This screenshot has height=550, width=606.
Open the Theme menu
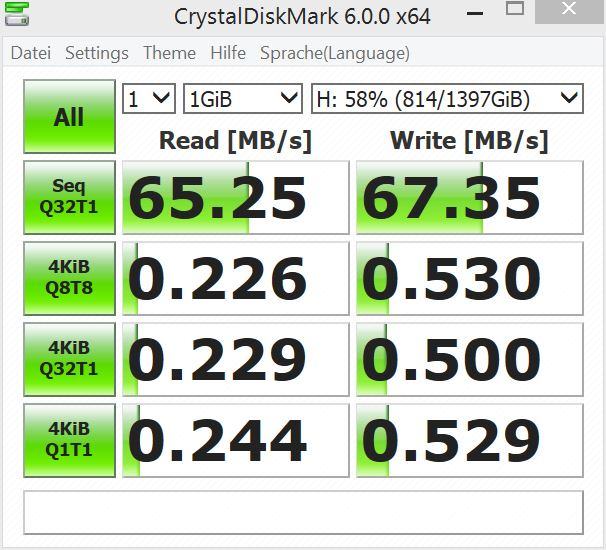coord(169,53)
